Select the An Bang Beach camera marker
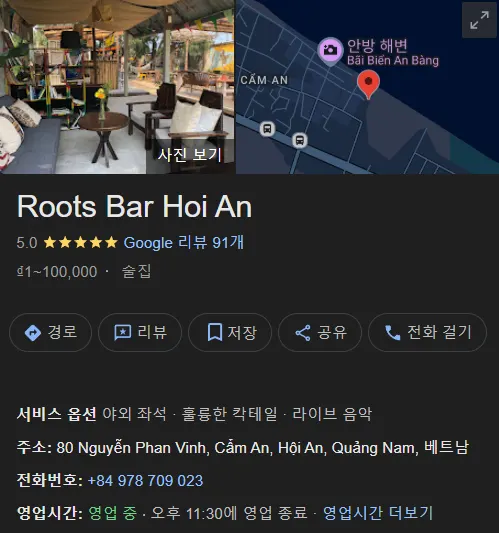 click(330, 51)
